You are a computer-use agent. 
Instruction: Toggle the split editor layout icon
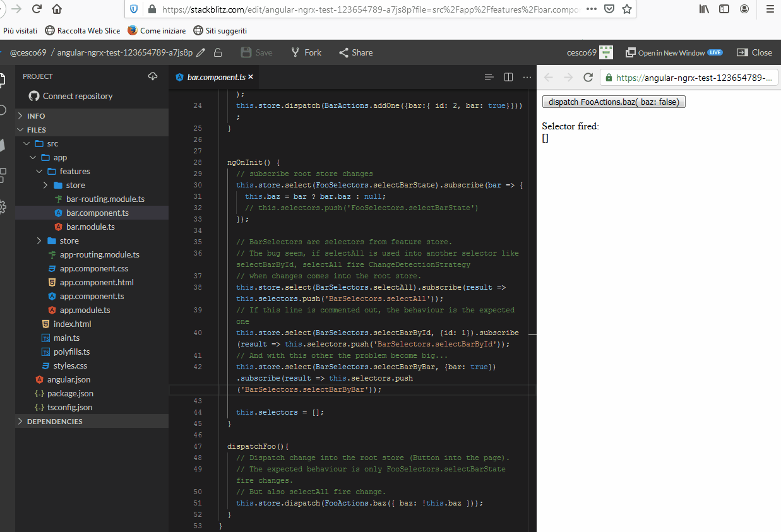509,76
